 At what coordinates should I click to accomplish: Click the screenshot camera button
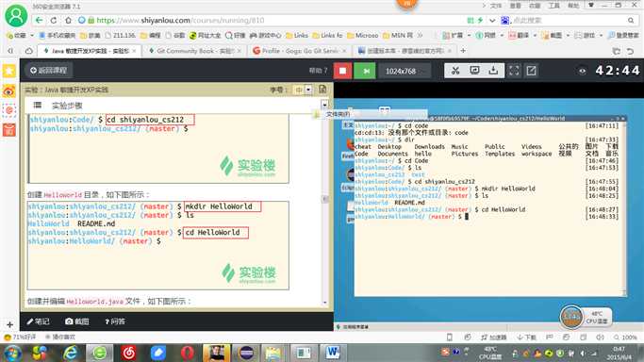click(76, 321)
